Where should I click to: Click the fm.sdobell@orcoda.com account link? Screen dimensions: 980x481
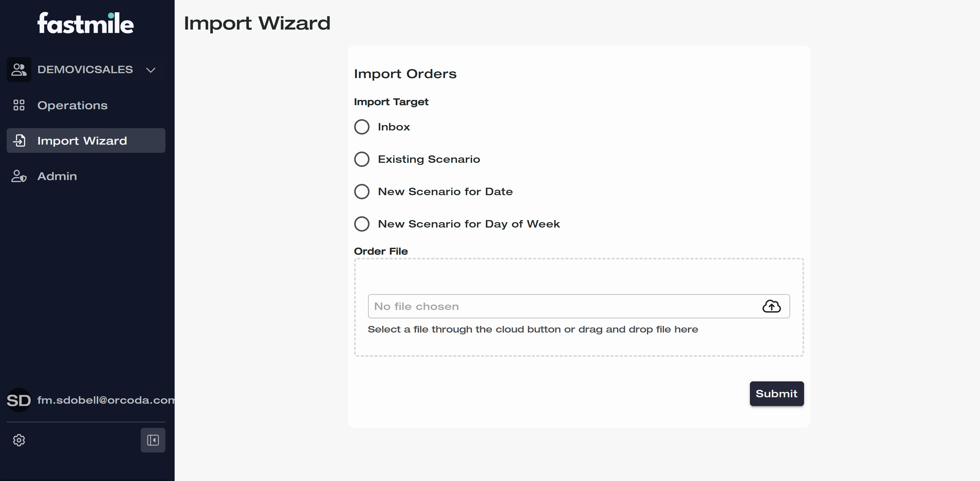point(106,400)
